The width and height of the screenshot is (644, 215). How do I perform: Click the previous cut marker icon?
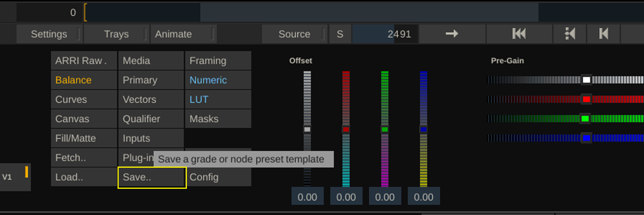click(x=570, y=34)
